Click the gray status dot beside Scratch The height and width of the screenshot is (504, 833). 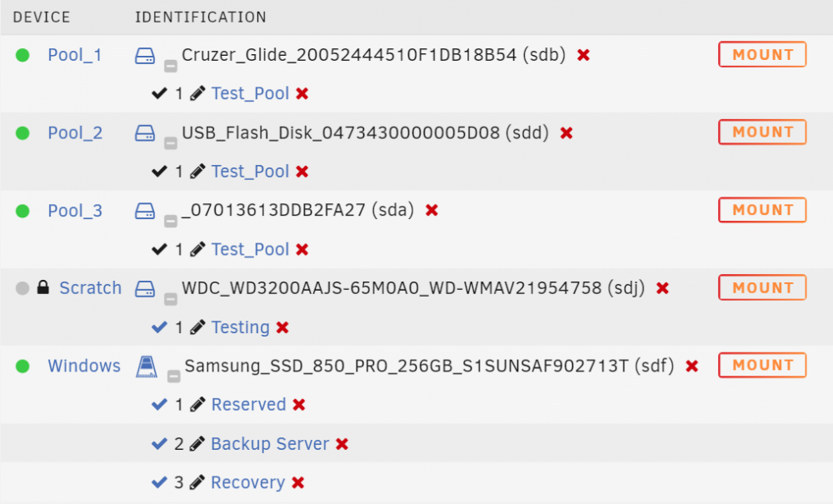(22, 288)
